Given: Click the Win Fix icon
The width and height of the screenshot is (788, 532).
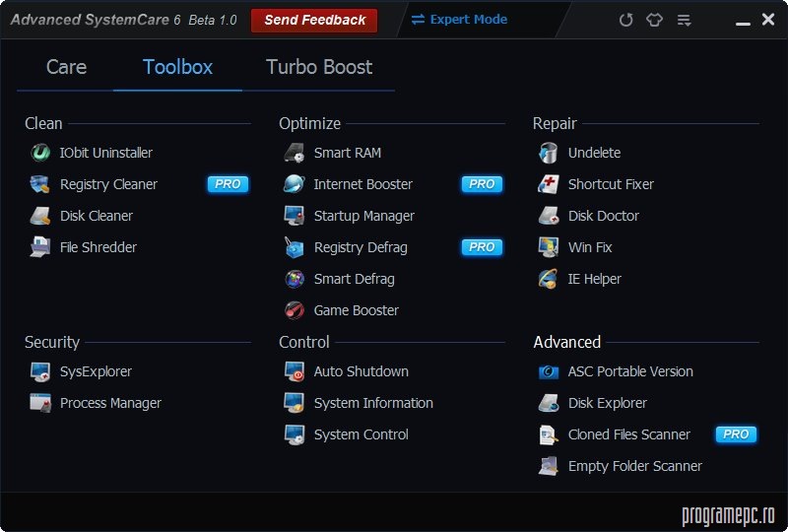Looking at the screenshot, I should 549,247.
